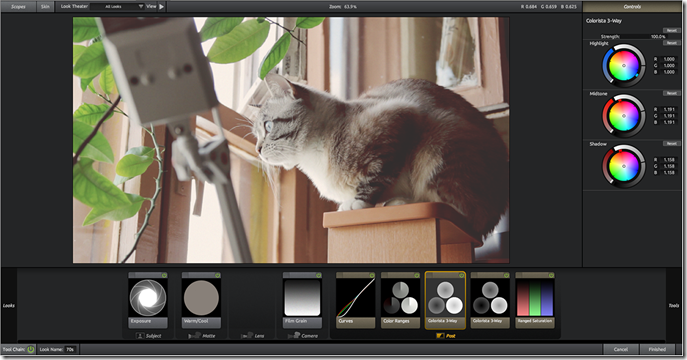The height and width of the screenshot is (360, 687).
Task: Disable the Curves tool enable toggle
Action: [x=372, y=275]
